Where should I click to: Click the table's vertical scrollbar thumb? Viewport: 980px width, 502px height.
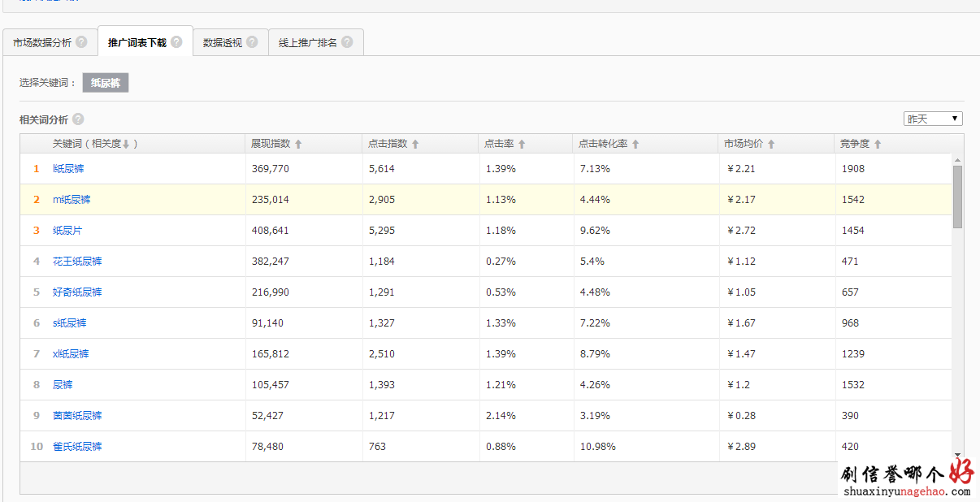tap(957, 195)
